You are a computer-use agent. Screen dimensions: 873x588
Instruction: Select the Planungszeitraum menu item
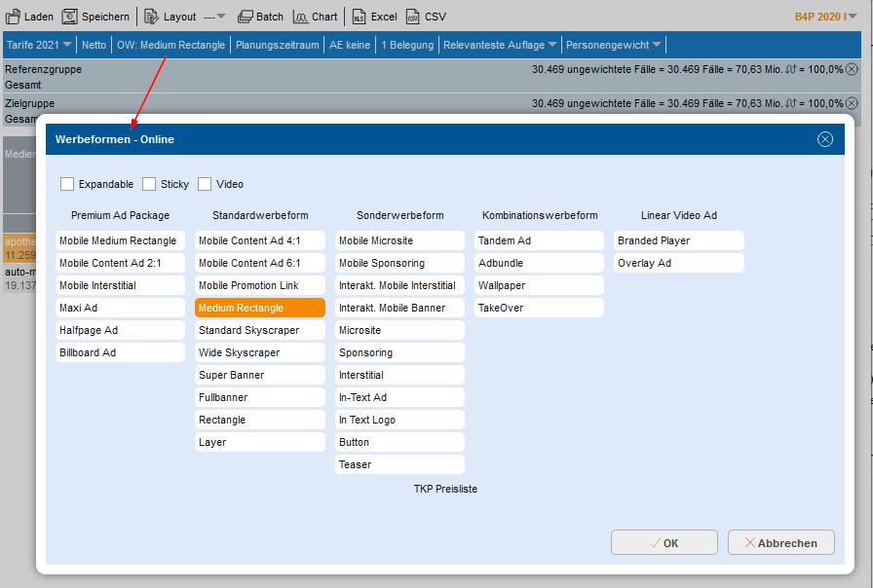[x=277, y=45]
